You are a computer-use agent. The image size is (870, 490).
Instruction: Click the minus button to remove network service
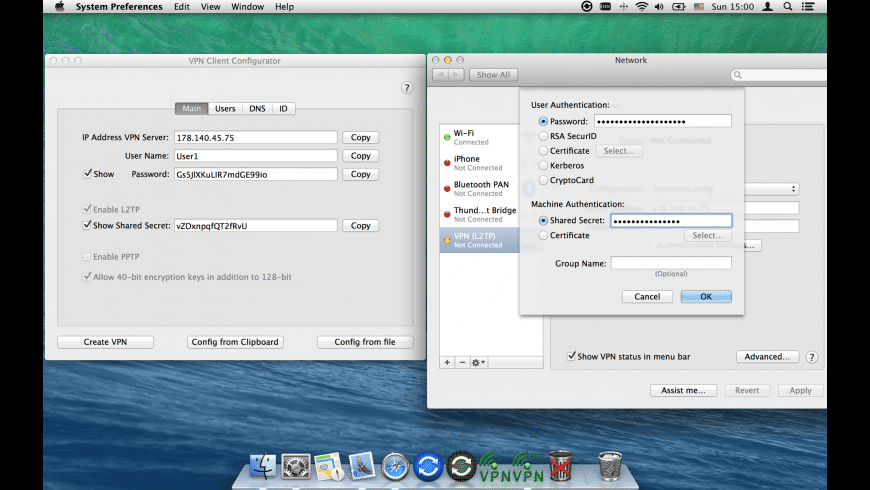click(462, 362)
